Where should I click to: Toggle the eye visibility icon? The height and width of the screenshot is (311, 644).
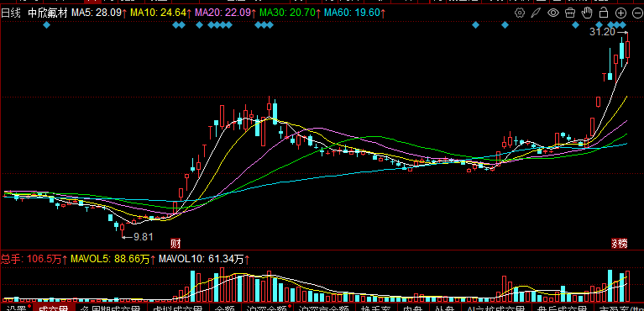tap(553, 13)
